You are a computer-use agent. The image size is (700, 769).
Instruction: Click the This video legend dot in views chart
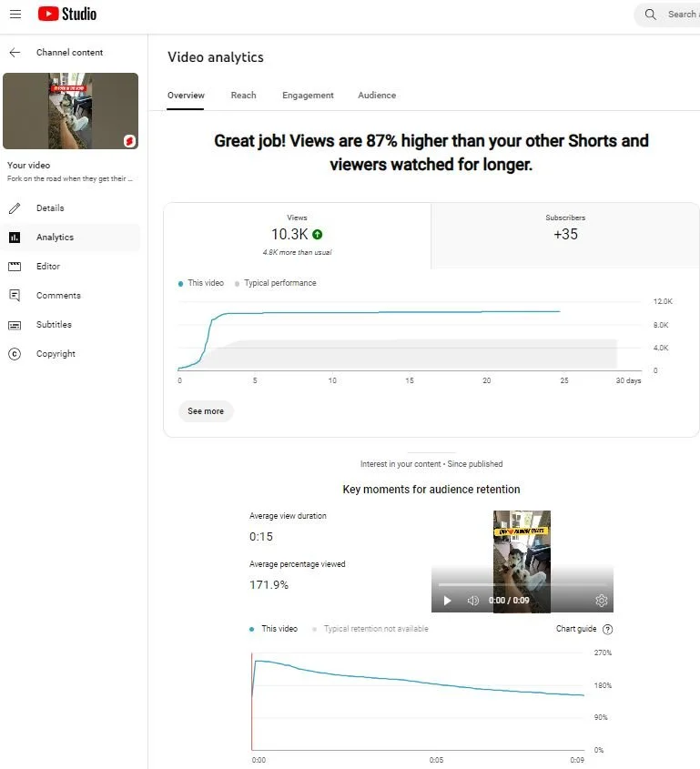[180, 283]
